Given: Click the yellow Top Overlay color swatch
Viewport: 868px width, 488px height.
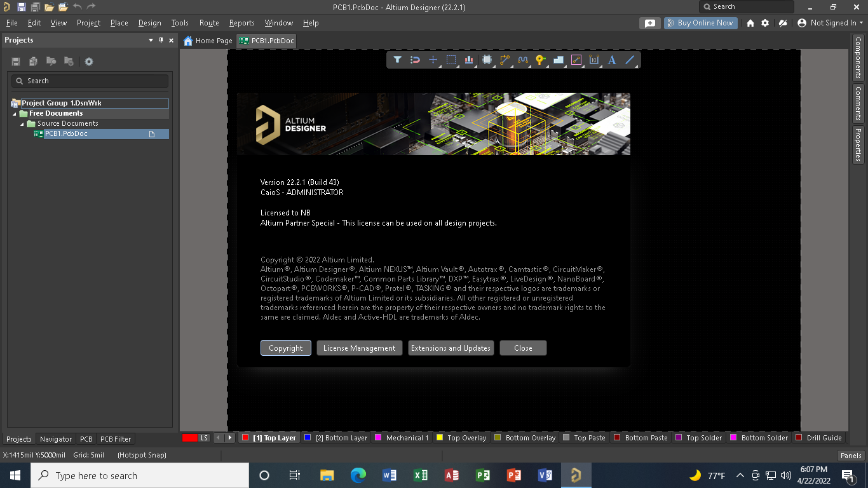Looking at the screenshot, I should pos(440,438).
